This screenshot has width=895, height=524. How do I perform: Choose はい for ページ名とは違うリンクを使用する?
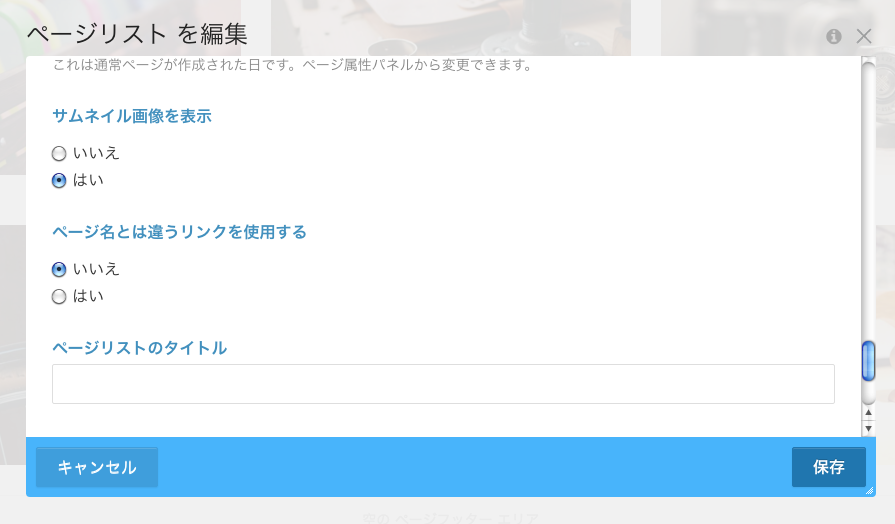tap(59, 296)
